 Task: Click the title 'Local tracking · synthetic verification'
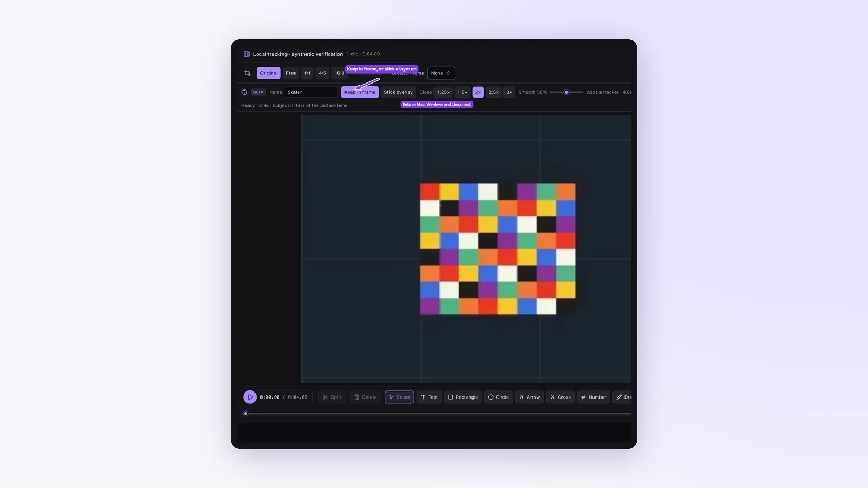[298, 54]
